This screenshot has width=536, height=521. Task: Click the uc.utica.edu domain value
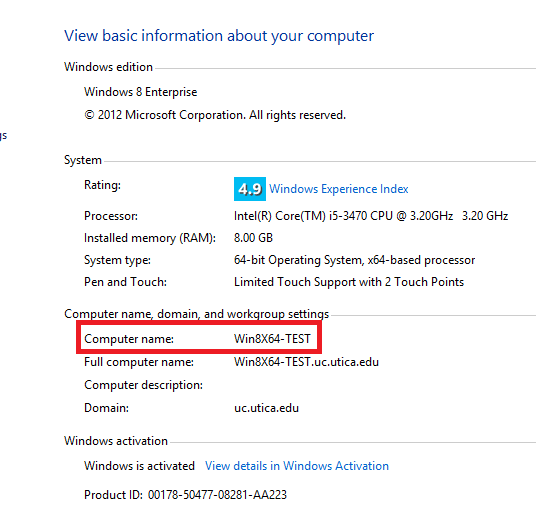pyautogui.click(x=266, y=408)
